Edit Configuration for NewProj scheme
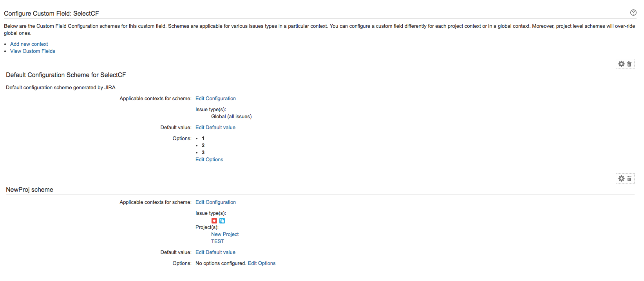The height and width of the screenshot is (281, 644). 215,202
